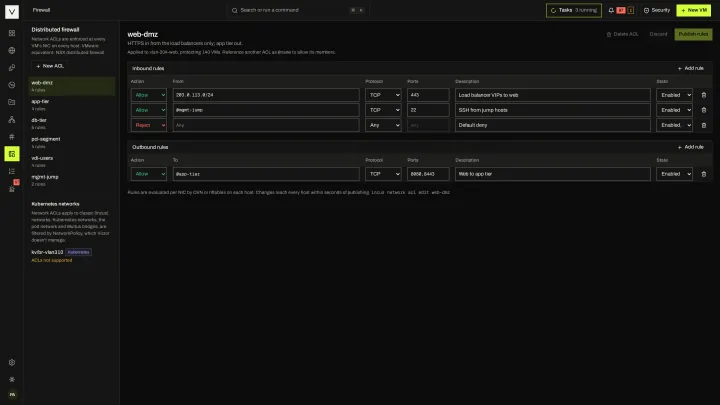Image resolution: width=720 pixels, height=405 pixels.
Task: Click the notifications bell icon
Action: coord(611,10)
